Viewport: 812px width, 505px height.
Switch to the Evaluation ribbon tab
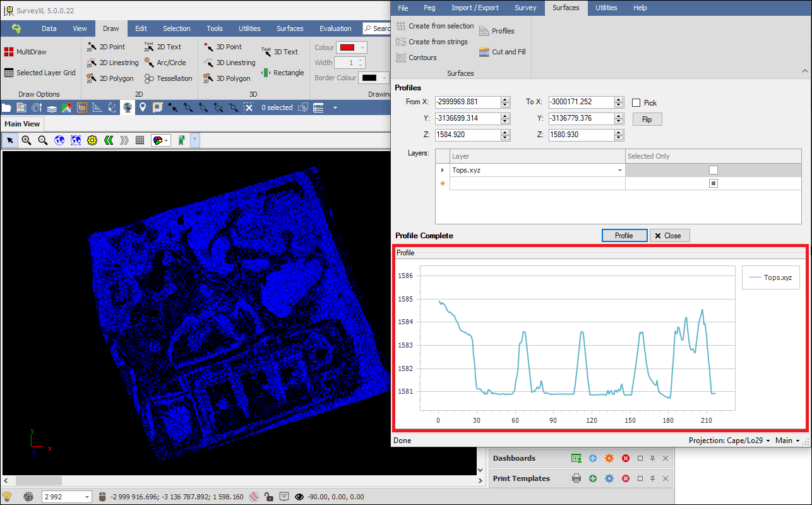click(x=335, y=28)
